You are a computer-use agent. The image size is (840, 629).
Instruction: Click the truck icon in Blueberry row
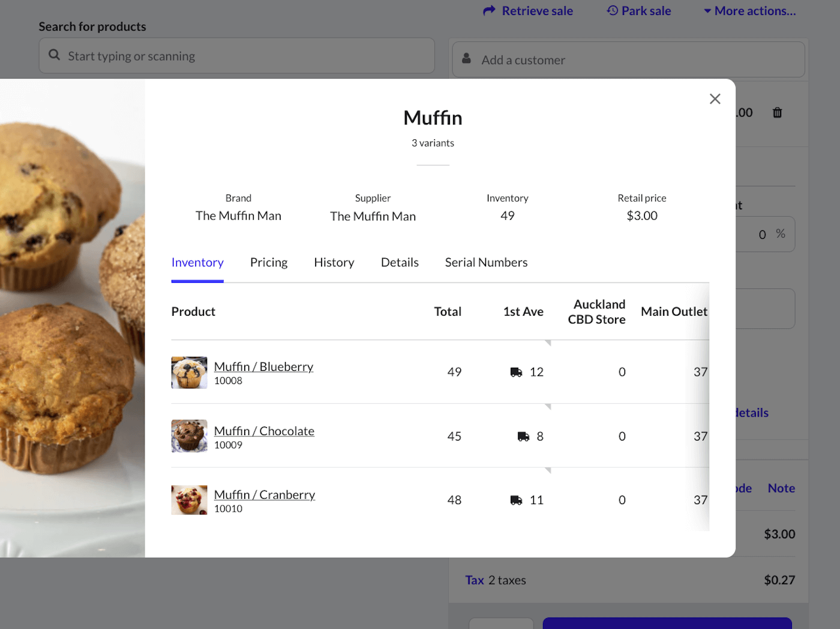516,372
